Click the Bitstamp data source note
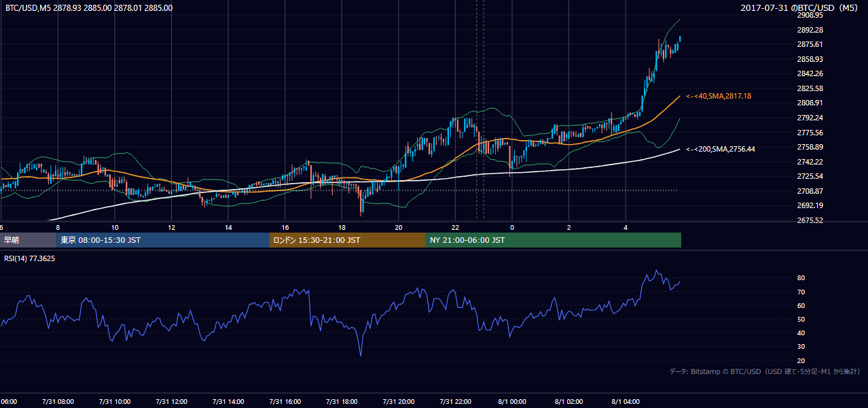Screen dimensions: 868x408 [765, 371]
